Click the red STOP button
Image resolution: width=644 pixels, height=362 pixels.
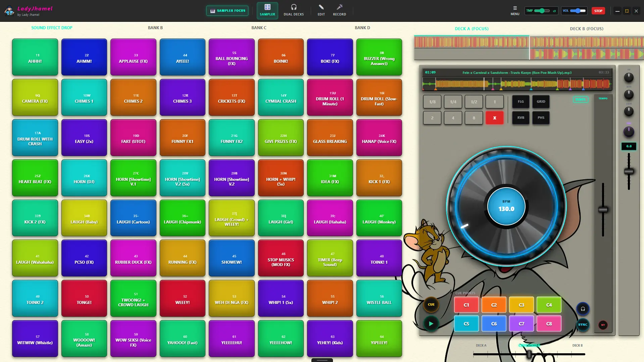coord(598,11)
